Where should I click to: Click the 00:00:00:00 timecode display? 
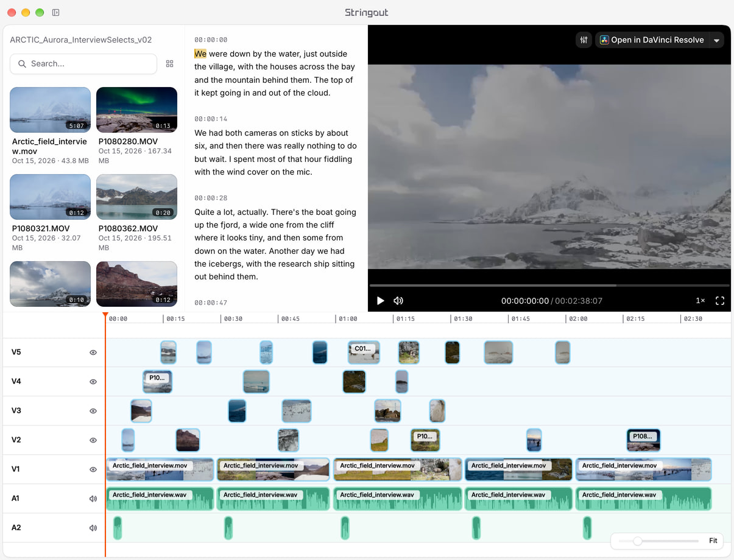pyautogui.click(x=525, y=301)
